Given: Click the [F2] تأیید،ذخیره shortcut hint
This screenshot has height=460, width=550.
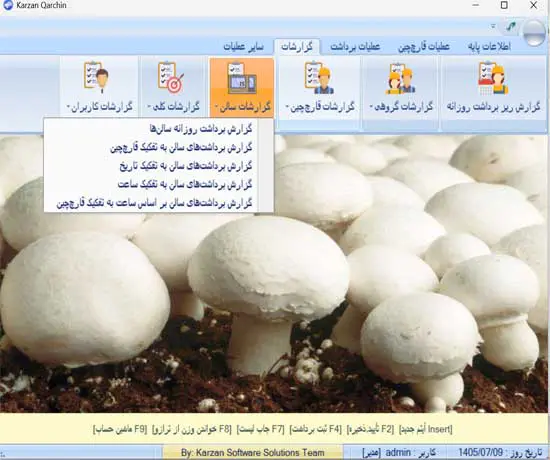Looking at the screenshot, I should 370,429.
